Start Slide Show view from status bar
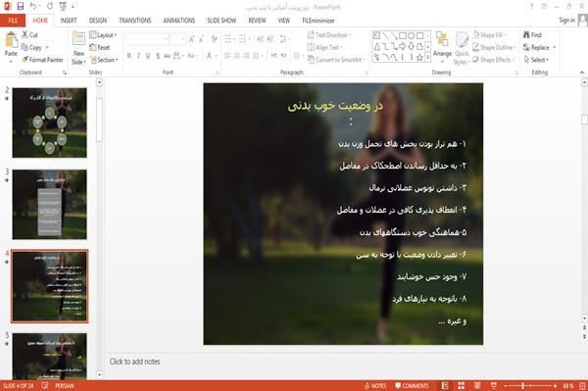Image resolution: width=588 pixels, height=391 pixels. tap(494, 386)
